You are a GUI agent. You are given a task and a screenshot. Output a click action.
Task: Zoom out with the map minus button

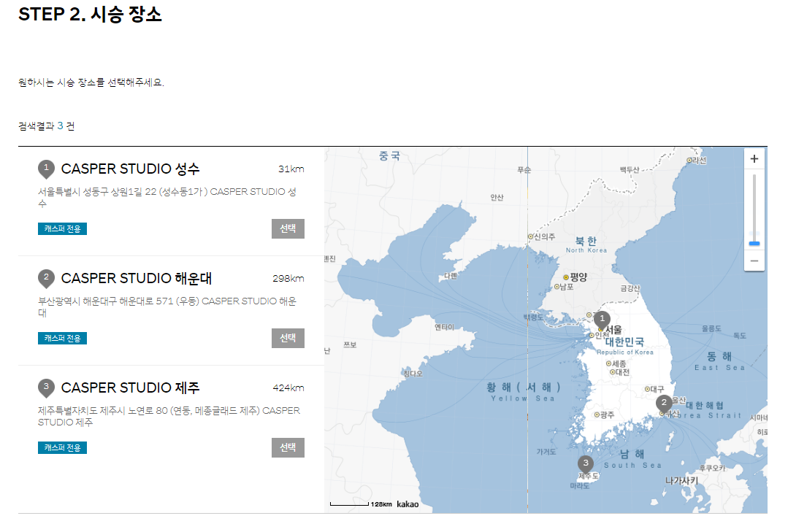pos(754,261)
